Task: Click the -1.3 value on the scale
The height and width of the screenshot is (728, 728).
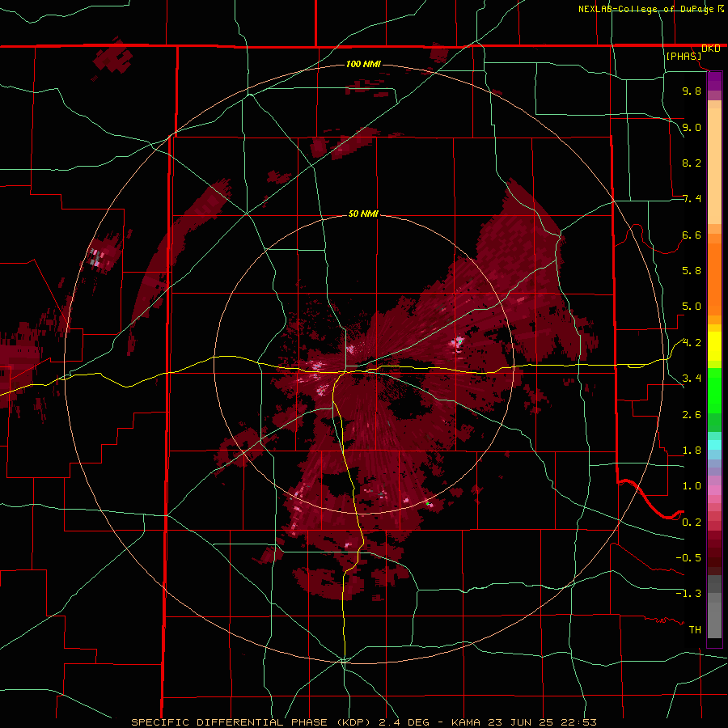Action: pyautogui.click(x=688, y=594)
